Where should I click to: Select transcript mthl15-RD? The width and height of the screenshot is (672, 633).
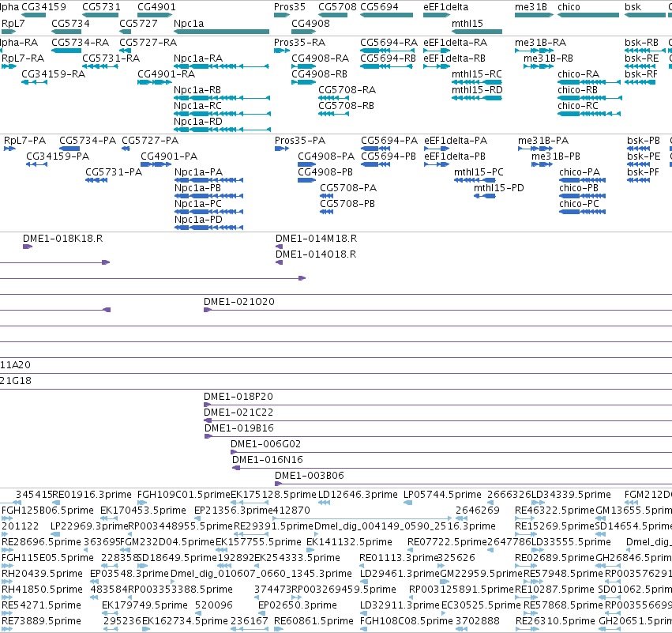pyautogui.click(x=477, y=98)
